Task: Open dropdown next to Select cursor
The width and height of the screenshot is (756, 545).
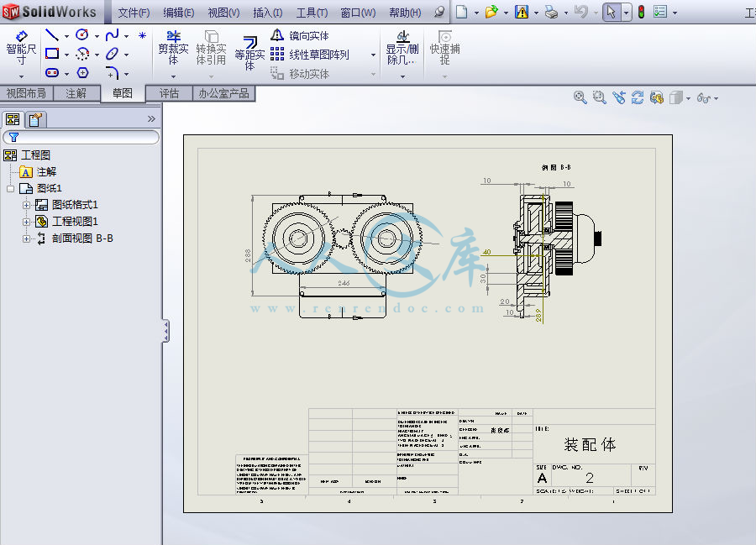Action: click(x=626, y=12)
